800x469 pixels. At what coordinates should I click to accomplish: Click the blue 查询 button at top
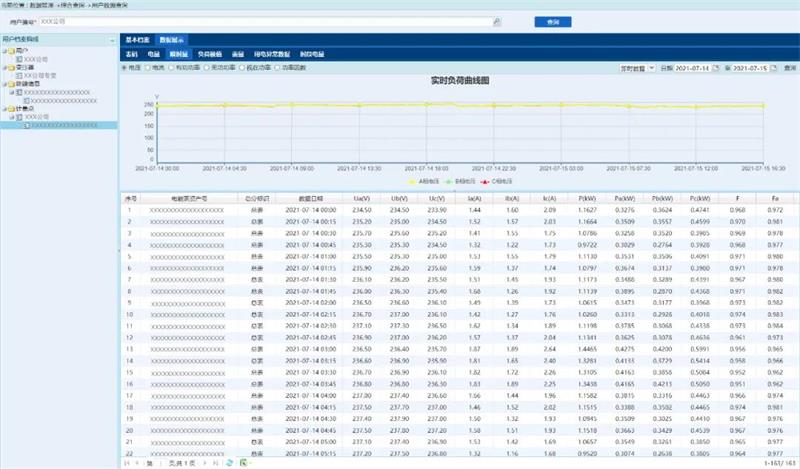(553, 21)
